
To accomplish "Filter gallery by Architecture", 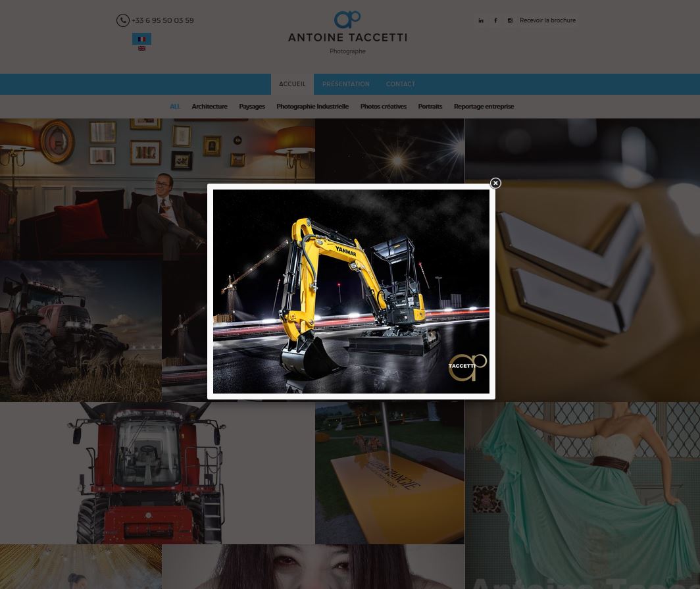I will (x=209, y=106).
